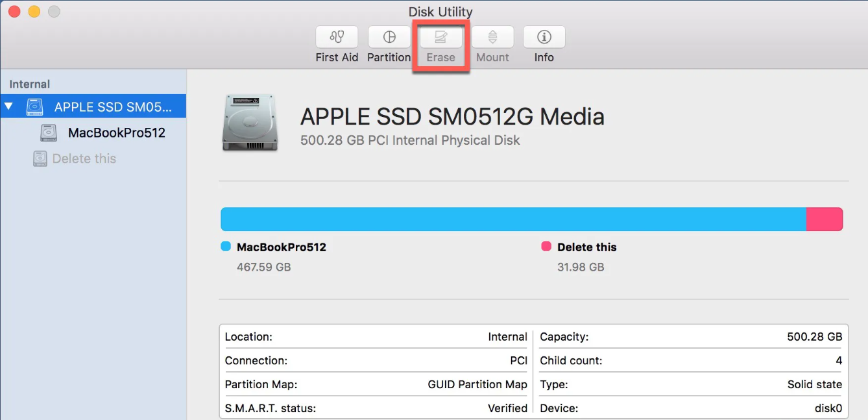Click the First Aid stethoscope icon
Image resolution: width=868 pixels, height=420 pixels.
(337, 37)
